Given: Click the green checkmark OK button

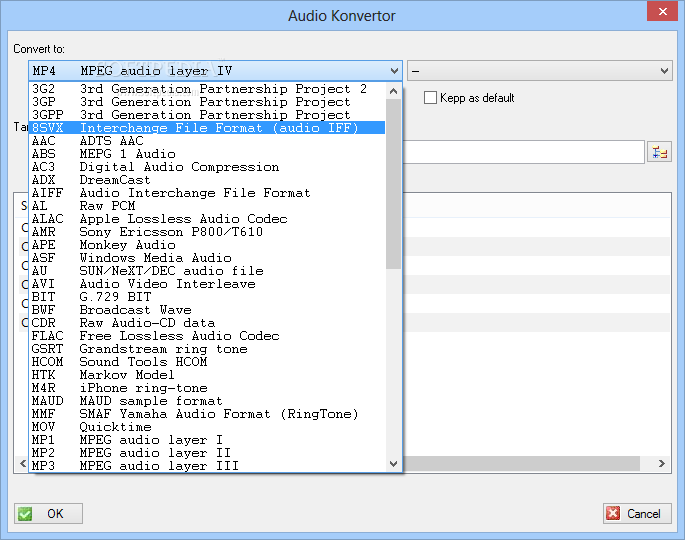Looking at the screenshot, I should click(x=48, y=513).
